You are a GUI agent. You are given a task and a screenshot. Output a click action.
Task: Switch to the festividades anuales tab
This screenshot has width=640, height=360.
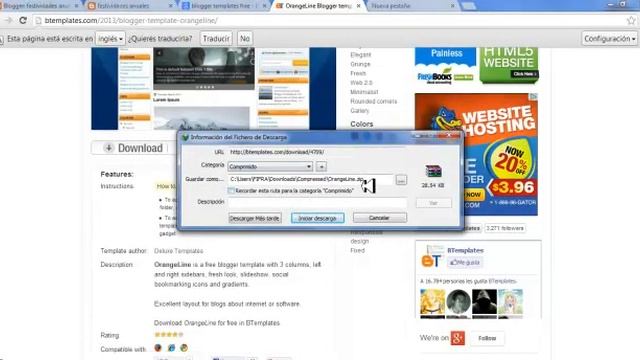[129, 6]
